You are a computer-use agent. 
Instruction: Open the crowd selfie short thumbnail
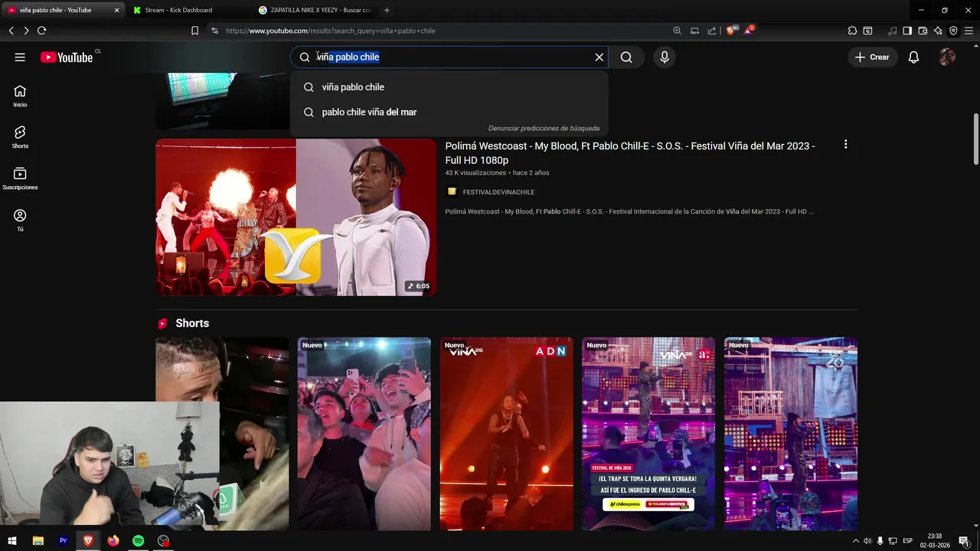(364, 434)
